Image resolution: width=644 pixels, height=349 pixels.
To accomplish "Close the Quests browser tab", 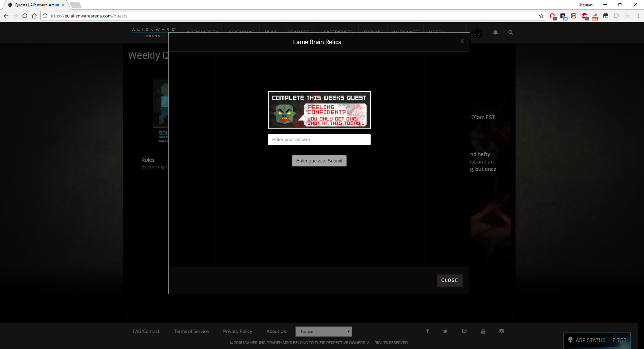I will (x=63, y=5).
